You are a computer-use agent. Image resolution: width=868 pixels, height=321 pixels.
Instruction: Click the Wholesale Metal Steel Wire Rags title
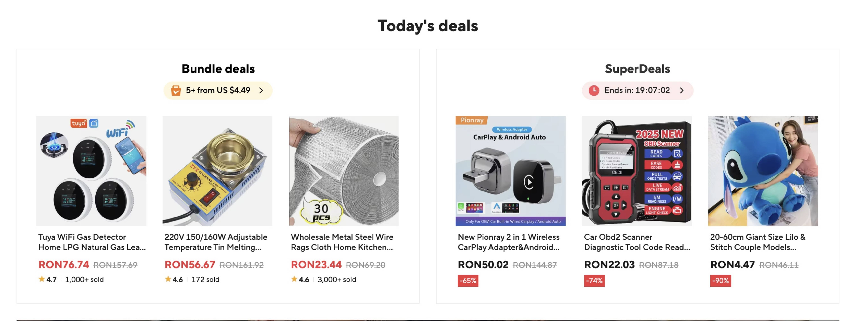pos(342,242)
